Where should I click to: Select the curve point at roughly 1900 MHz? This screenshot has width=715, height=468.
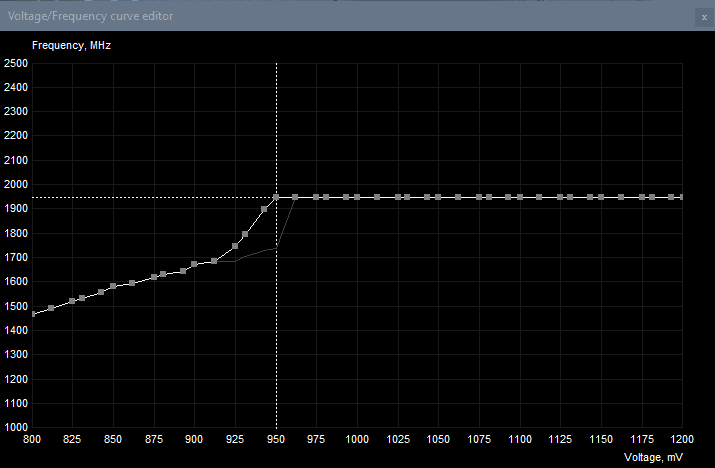[264, 209]
